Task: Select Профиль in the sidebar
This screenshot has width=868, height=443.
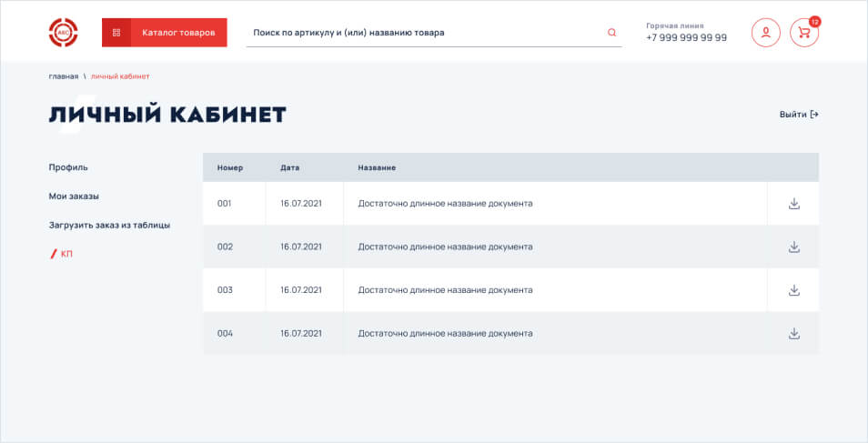Action: (x=68, y=167)
